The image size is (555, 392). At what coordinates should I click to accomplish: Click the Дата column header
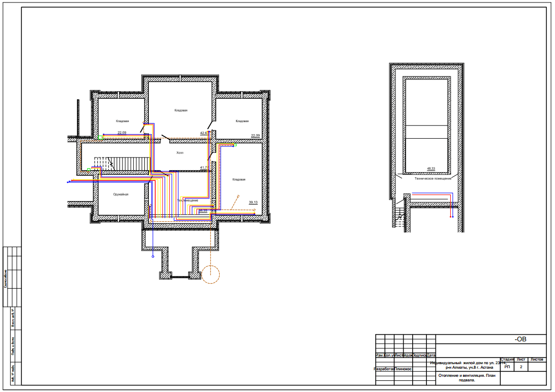point(431,356)
